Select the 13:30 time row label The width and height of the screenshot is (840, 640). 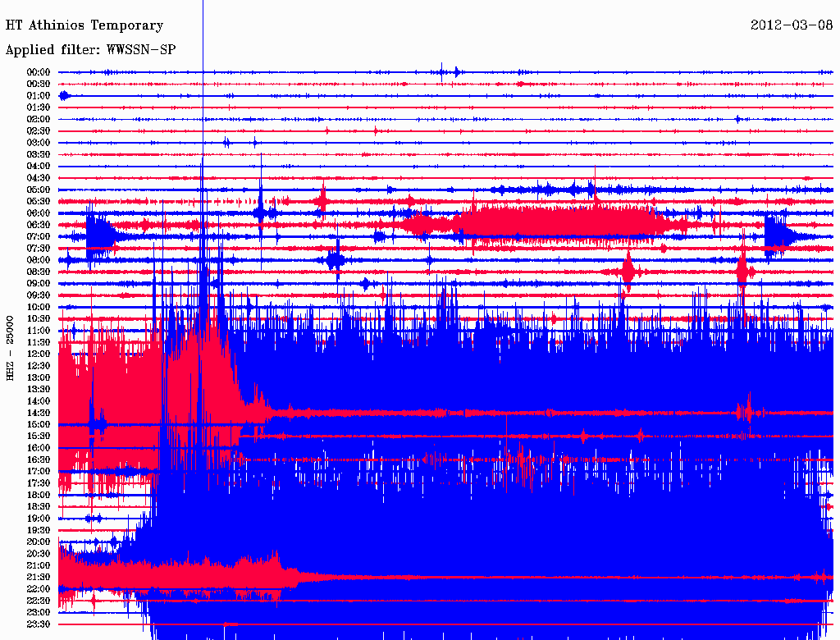[x=39, y=389]
